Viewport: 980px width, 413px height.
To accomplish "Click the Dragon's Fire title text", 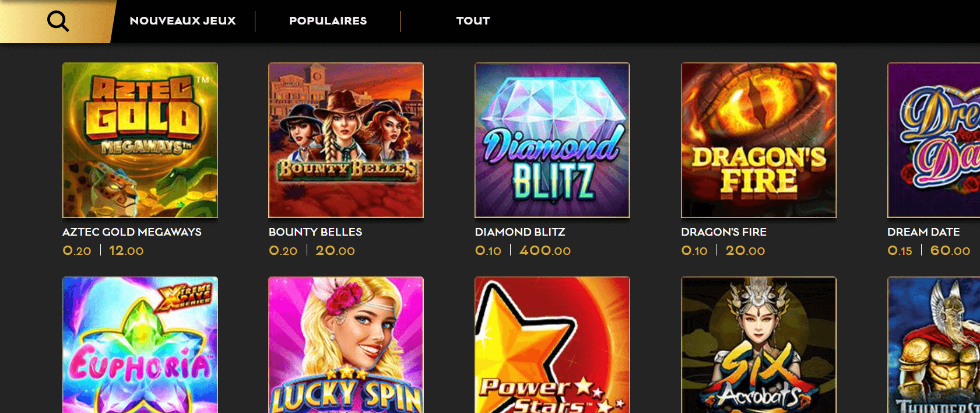I will (x=723, y=232).
